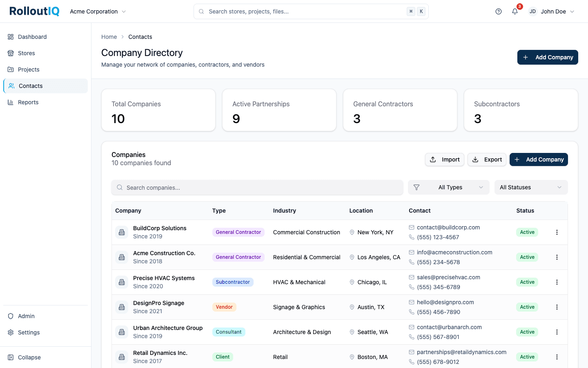Click the Dashboard grid icon in sidebar

tap(11, 37)
